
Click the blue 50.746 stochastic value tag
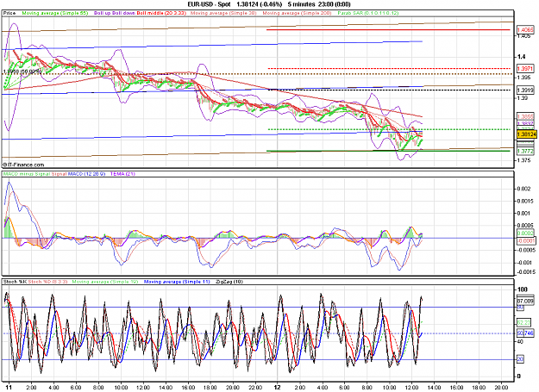tap(525, 333)
